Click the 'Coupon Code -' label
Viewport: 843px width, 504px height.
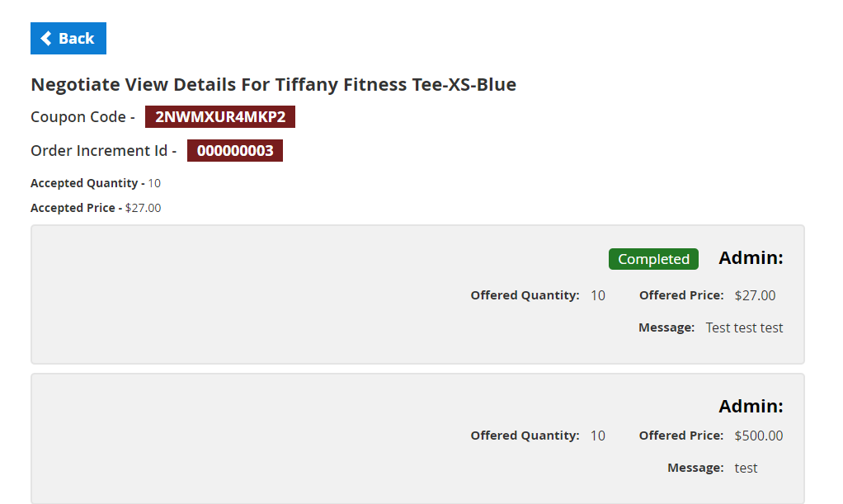[82, 117]
